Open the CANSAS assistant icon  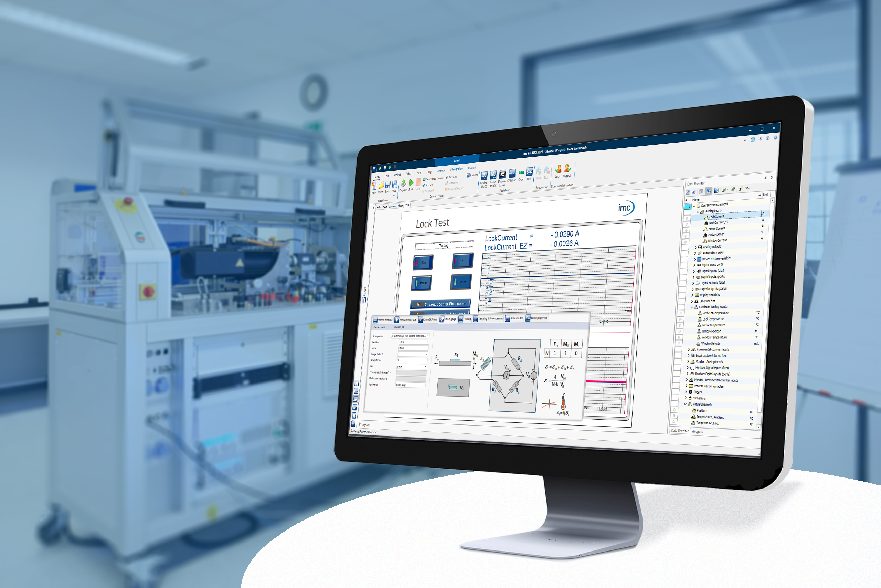pyautogui.click(x=512, y=174)
